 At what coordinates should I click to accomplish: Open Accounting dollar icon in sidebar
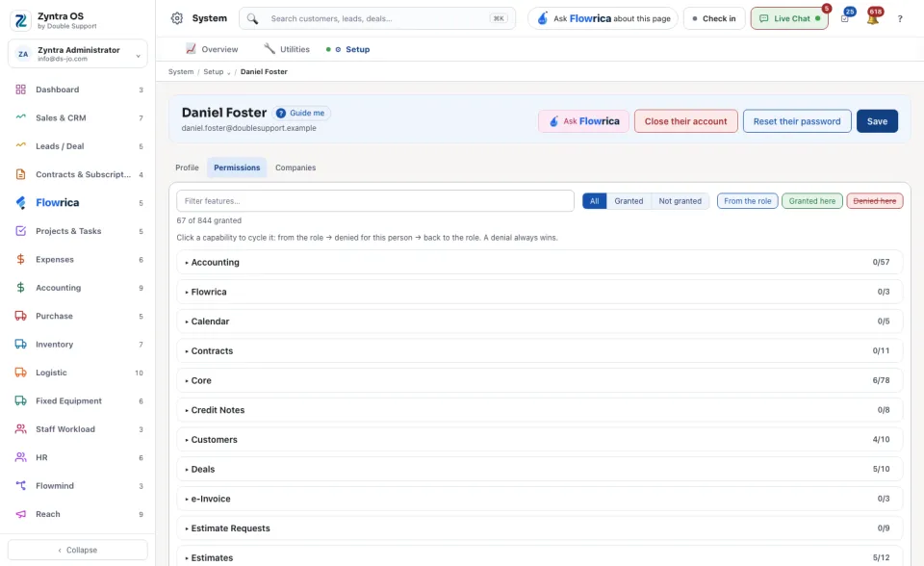pyautogui.click(x=20, y=288)
